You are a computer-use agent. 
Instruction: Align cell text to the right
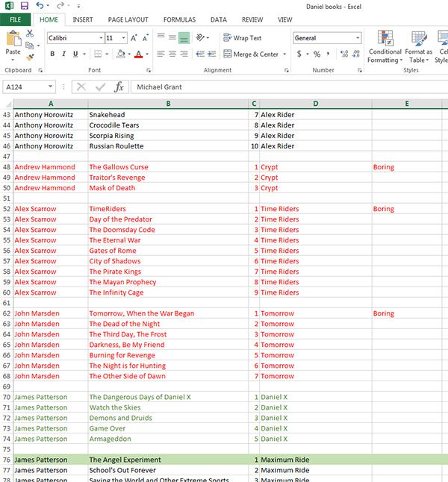point(184,54)
